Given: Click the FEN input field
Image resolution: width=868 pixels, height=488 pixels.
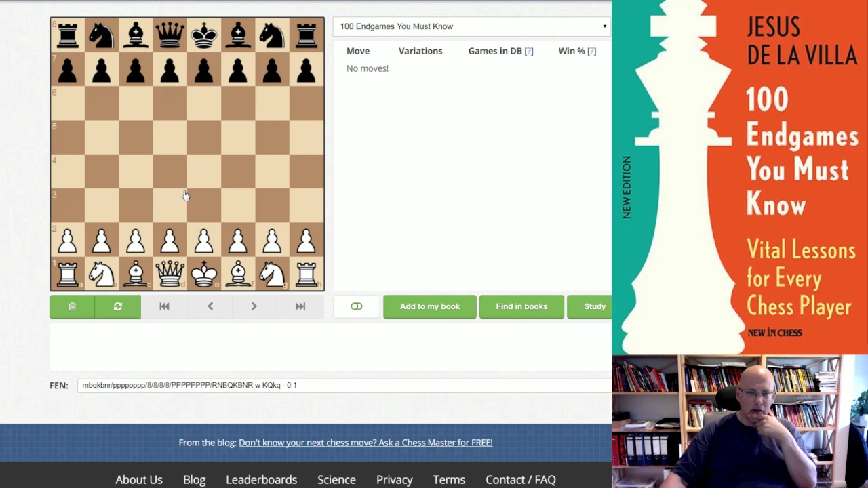Looking at the screenshot, I should 344,385.
